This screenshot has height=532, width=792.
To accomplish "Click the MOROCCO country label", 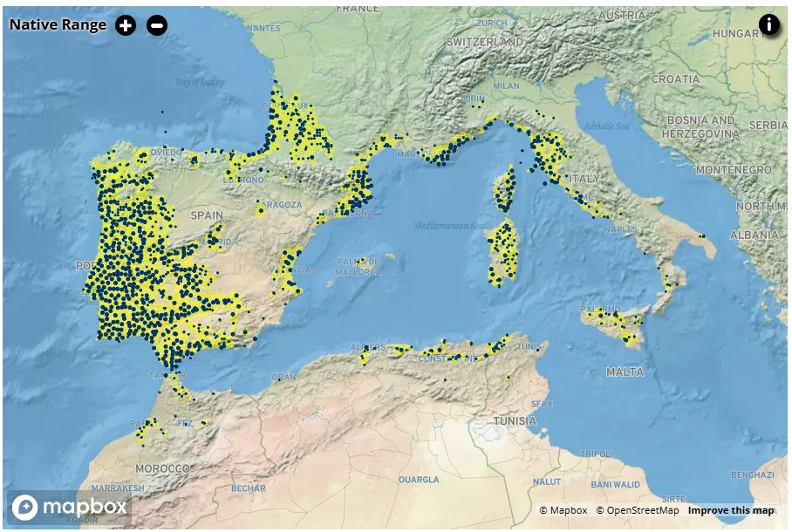I will coord(161,468).
